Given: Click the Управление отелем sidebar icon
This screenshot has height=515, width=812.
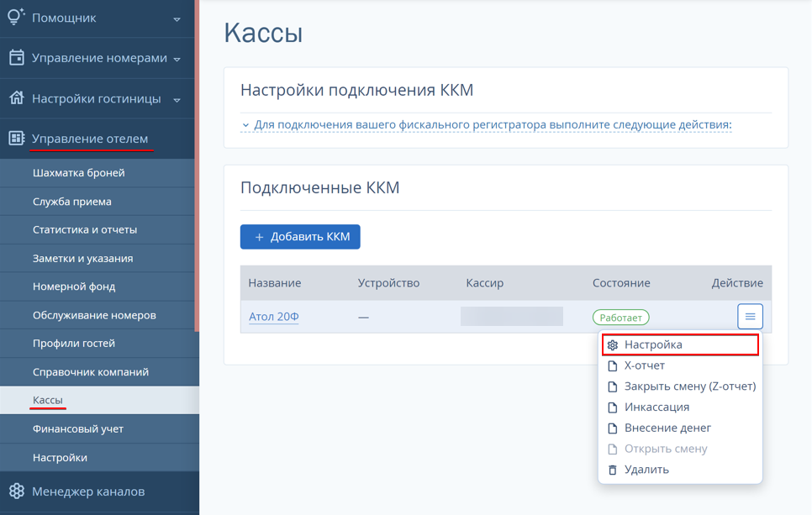Looking at the screenshot, I should [17, 138].
